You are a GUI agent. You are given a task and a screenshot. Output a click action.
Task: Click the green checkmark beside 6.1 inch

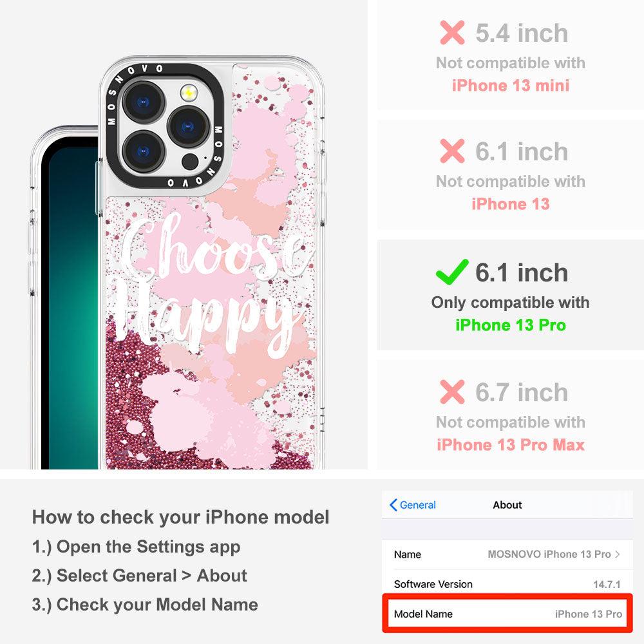(x=452, y=272)
